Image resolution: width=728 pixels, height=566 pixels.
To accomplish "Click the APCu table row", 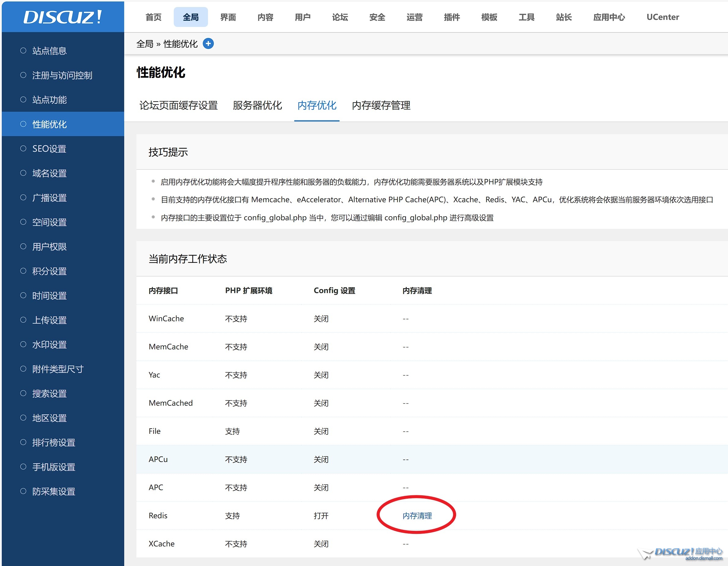I will tap(158, 459).
